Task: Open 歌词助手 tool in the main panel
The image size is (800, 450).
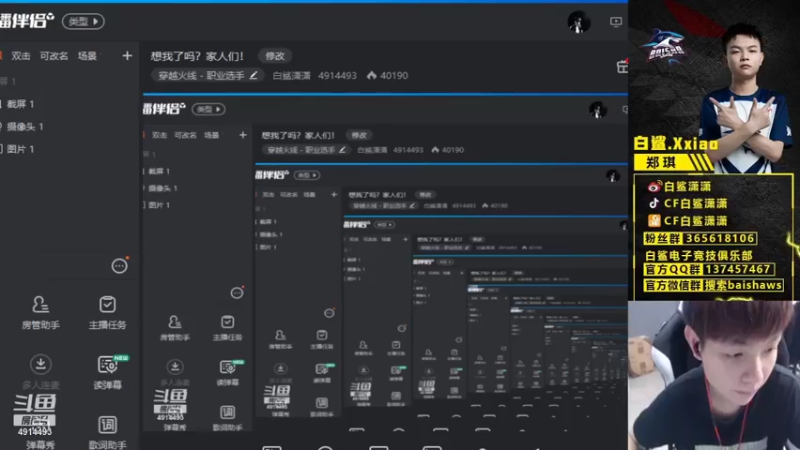Action: [107, 433]
